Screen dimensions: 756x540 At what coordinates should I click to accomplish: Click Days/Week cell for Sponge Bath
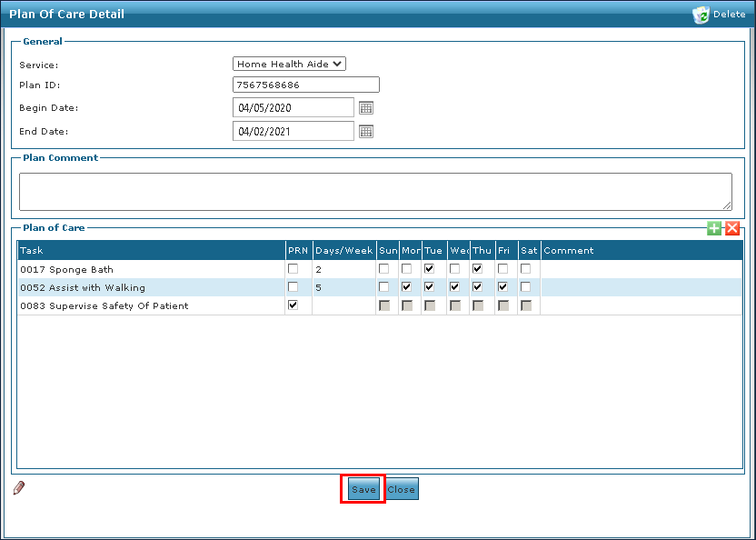(343, 269)
